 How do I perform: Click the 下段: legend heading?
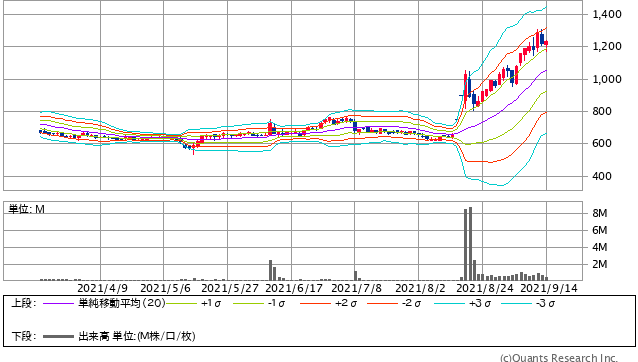point(24,336)
